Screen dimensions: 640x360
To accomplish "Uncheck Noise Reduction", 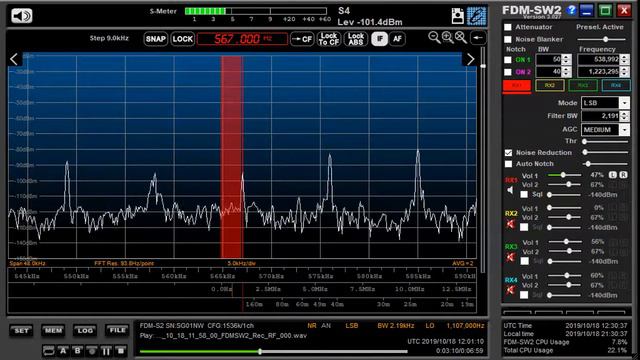I will [508, 153].
